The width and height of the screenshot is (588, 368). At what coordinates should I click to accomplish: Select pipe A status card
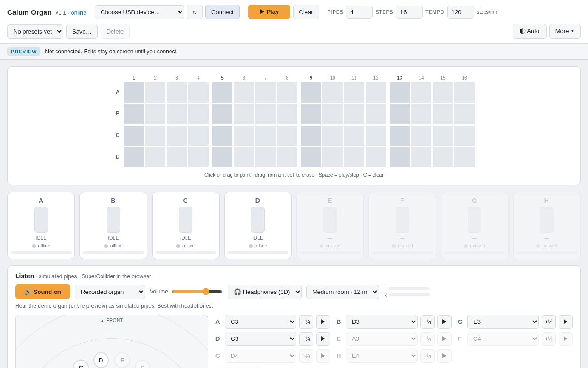(41, 225)
